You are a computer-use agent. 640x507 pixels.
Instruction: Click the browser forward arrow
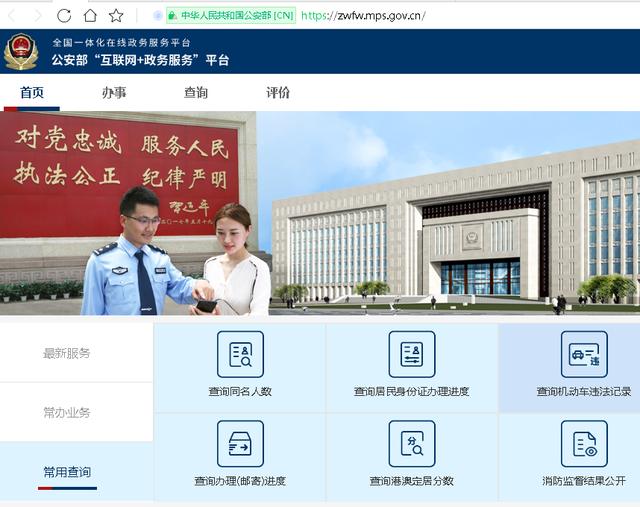click(38, 16)
